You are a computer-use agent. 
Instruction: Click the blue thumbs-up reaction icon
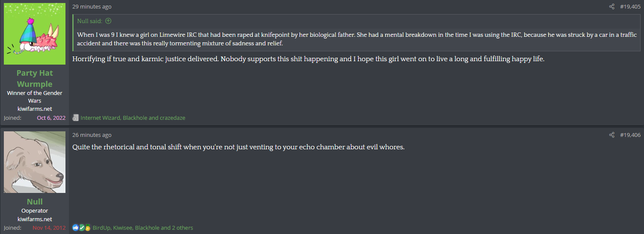point(76,228)
